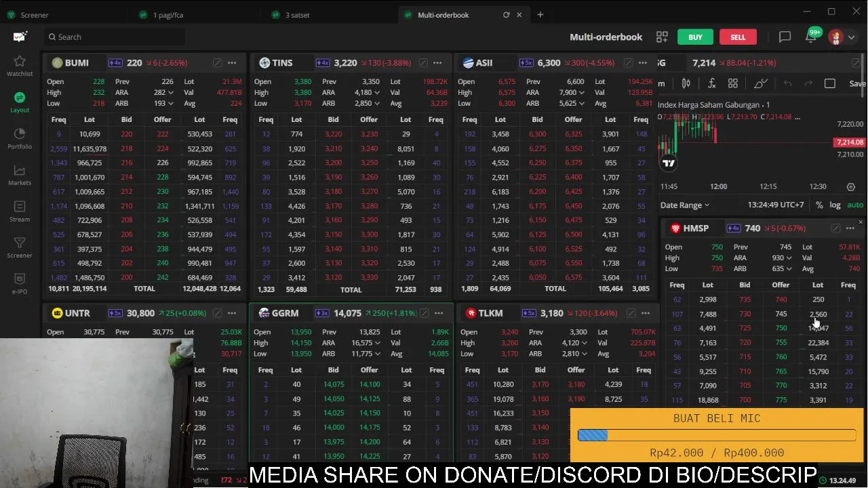
Task: Toggle ASII 5x leverage badge
Action: point(526,63)
